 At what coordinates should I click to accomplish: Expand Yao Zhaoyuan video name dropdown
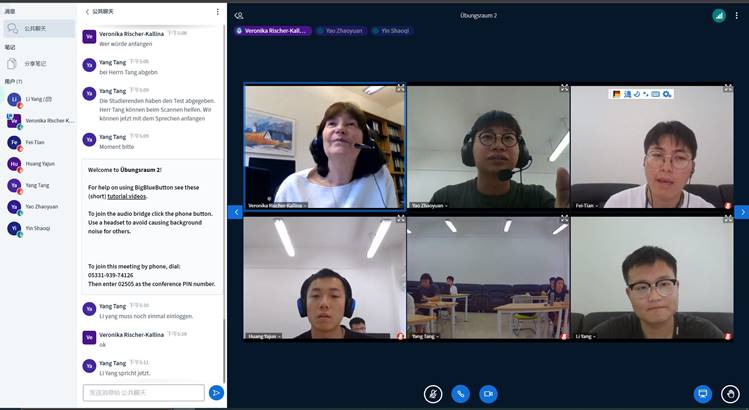pyautogui.click(x=432, y=205)
